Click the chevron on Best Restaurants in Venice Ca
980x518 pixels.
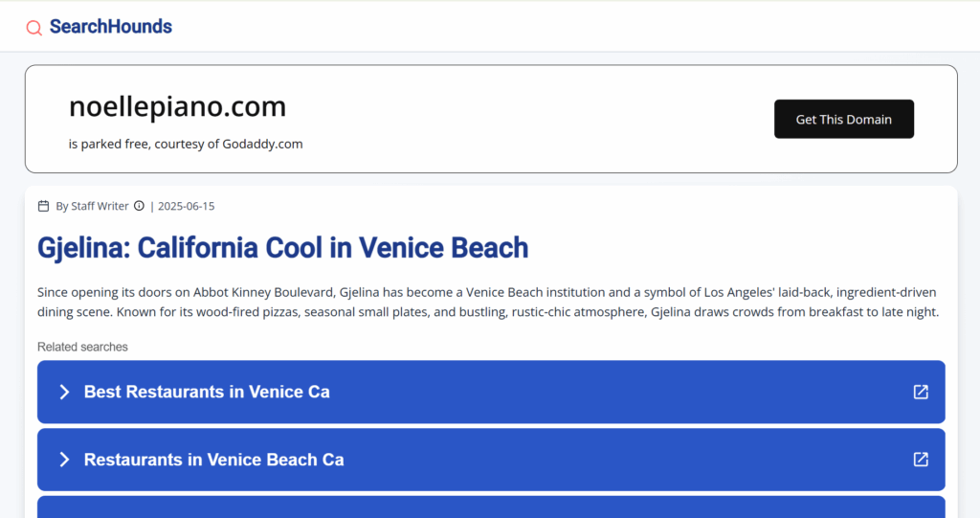click(64, 392)
